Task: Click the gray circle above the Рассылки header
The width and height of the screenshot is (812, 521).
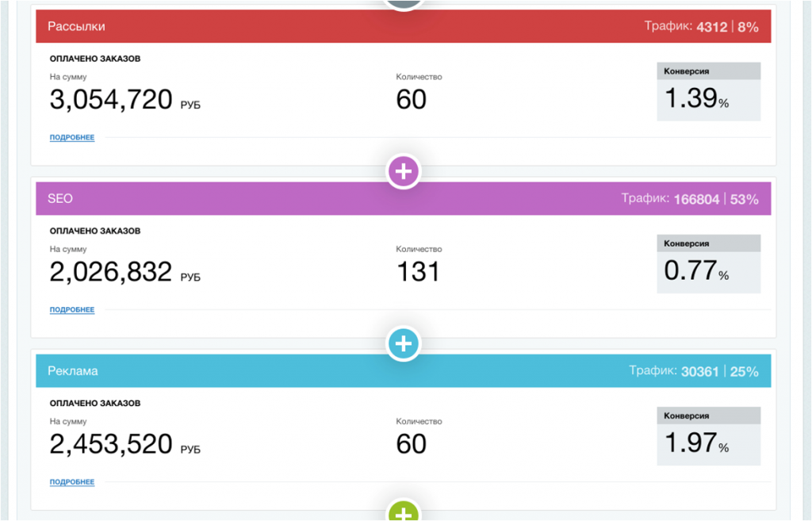Action: click(404, 4)
